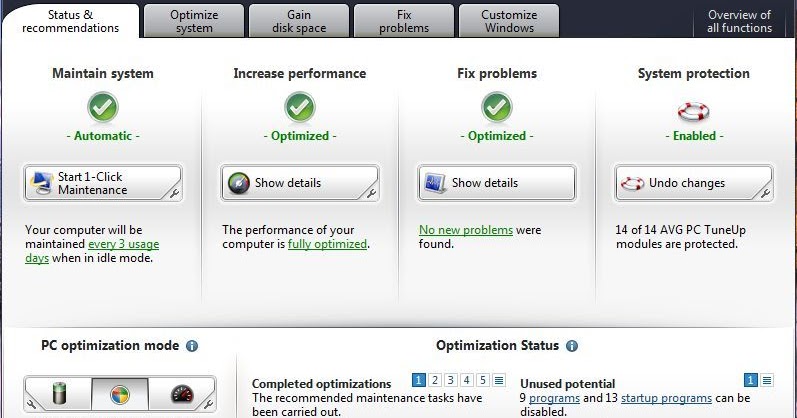The height and width of the screenshot is (418, 797).
Task: Start 1-Click Maintenance
Action: point(103,183)
